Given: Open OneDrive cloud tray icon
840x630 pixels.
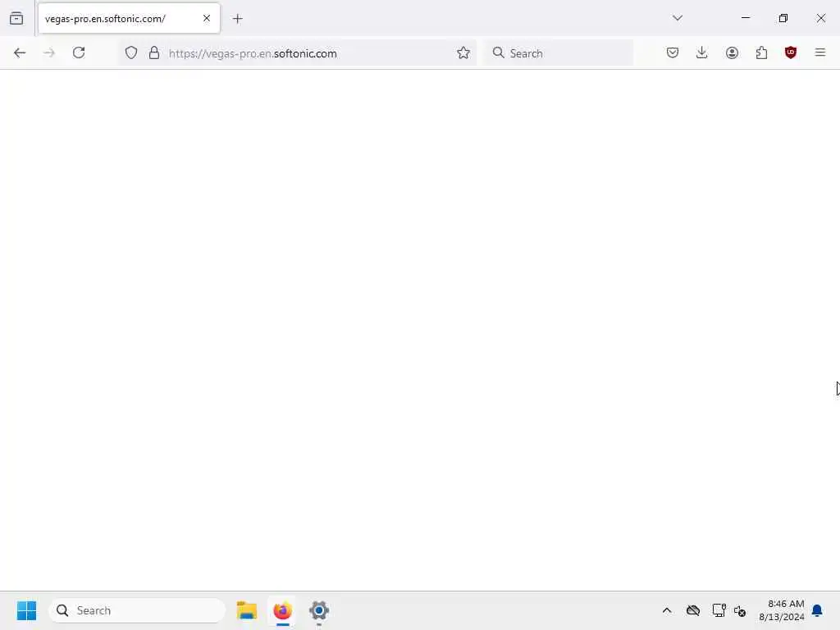Looking at the screenshot, I should [693, 610].
